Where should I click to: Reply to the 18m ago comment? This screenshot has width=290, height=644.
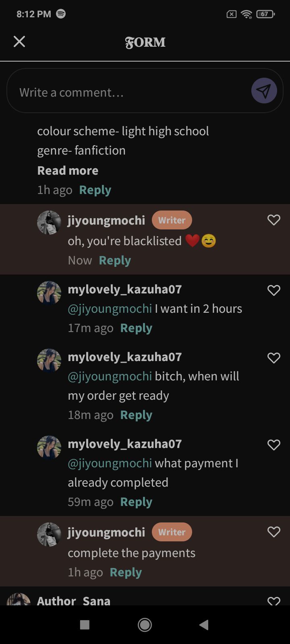click(x=136, y=415)
